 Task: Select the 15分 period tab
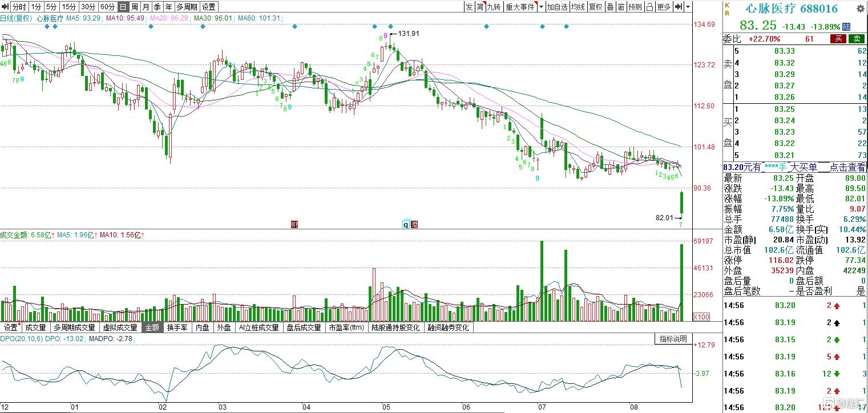pyautogui.click(x=68, y=7)
